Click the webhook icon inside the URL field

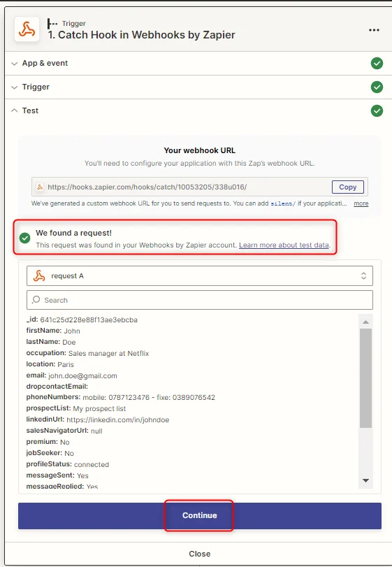(x=40, y=187)
